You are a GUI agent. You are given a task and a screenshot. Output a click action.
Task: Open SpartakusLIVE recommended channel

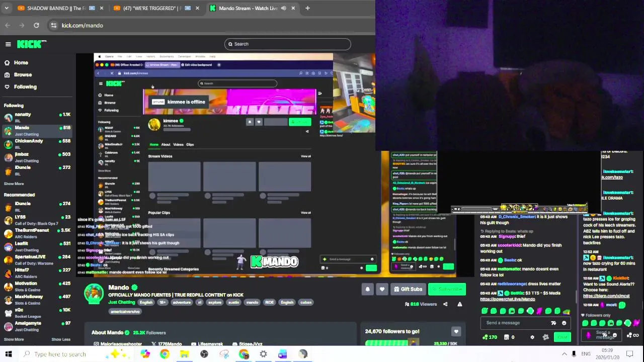click(37, 259)
